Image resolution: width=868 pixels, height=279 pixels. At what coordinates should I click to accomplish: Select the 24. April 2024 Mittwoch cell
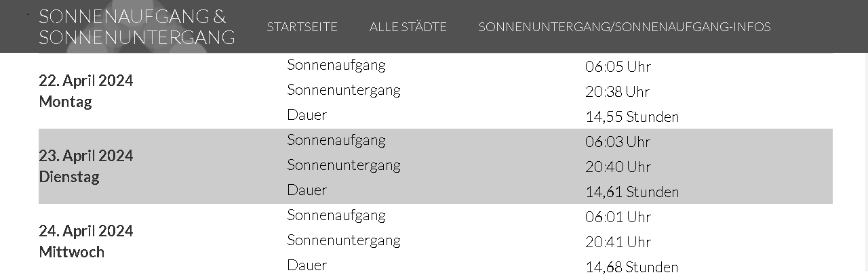85,241
